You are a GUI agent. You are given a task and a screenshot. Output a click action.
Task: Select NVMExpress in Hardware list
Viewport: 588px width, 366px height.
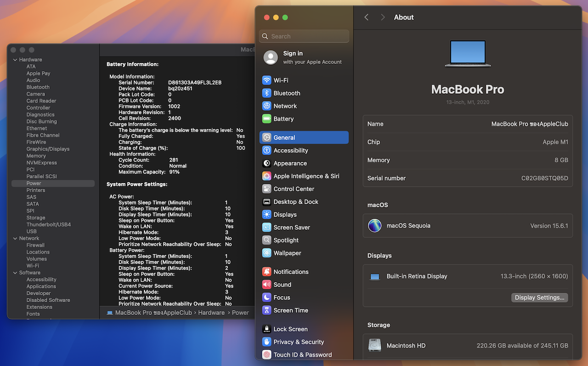[42, 163]
